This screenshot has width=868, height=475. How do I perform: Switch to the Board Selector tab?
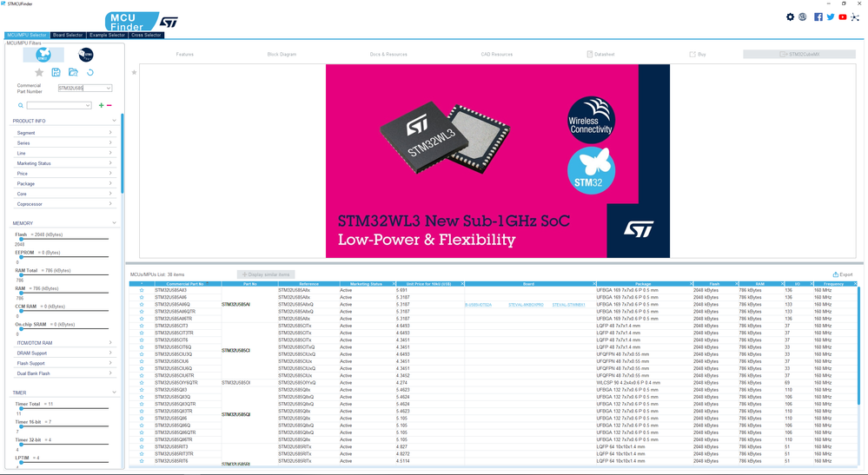[68, 35]
